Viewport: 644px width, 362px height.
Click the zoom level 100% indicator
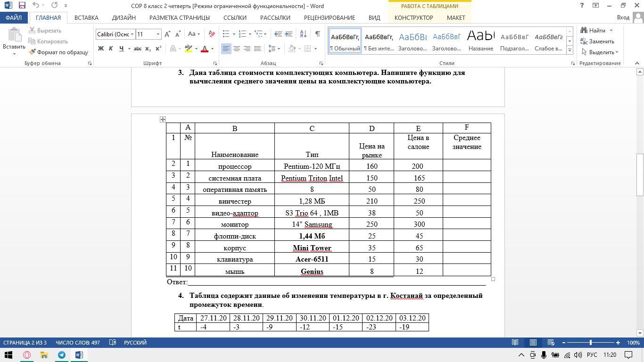tap(633, 343)
